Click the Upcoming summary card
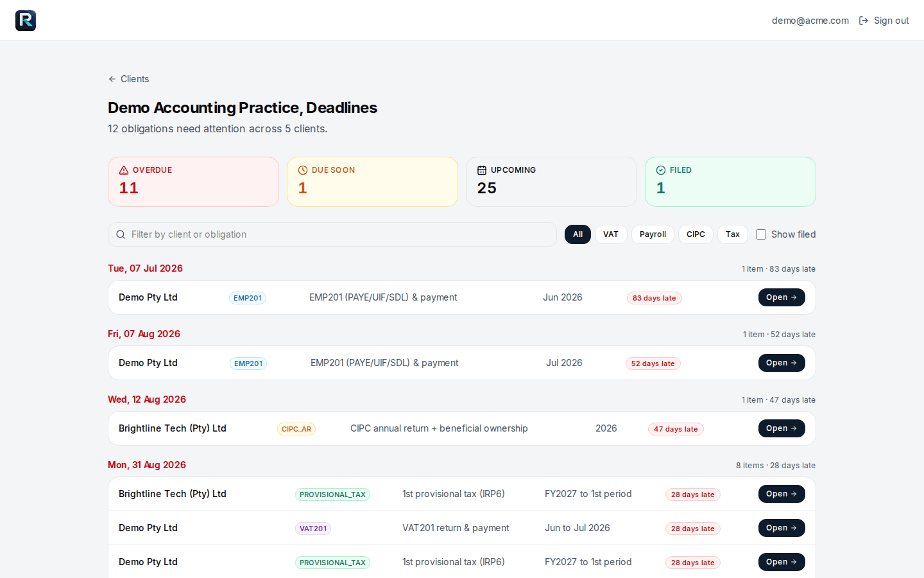This screenshot has width=924, height=578. click(x=551, y=182)
